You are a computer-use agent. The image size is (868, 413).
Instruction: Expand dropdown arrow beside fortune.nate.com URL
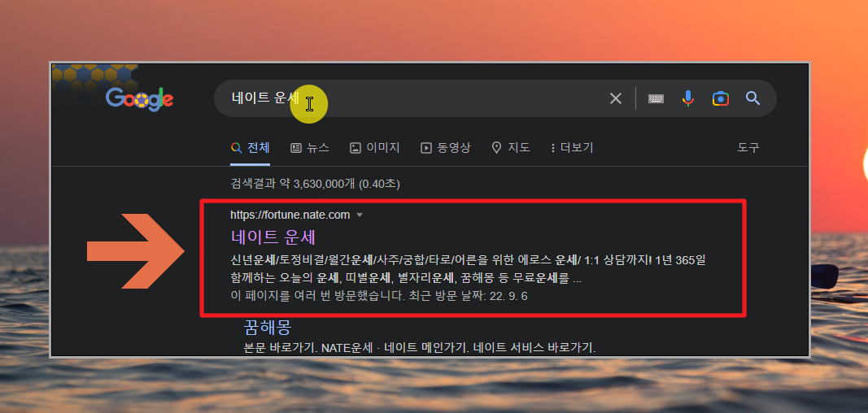360,215
